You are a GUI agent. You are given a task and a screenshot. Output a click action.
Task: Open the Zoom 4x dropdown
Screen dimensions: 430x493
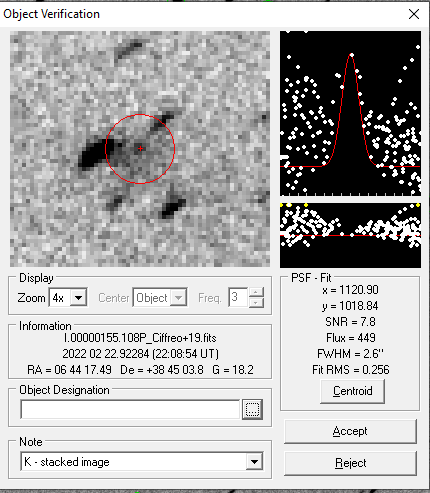click(79, 297)
